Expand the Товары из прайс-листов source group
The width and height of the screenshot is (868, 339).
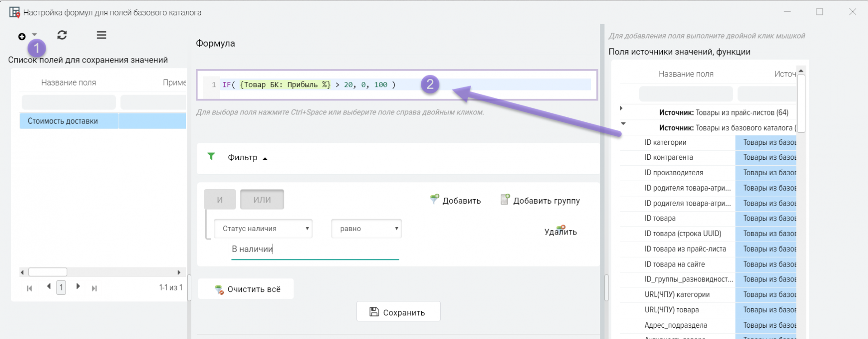tap(621, 108)
